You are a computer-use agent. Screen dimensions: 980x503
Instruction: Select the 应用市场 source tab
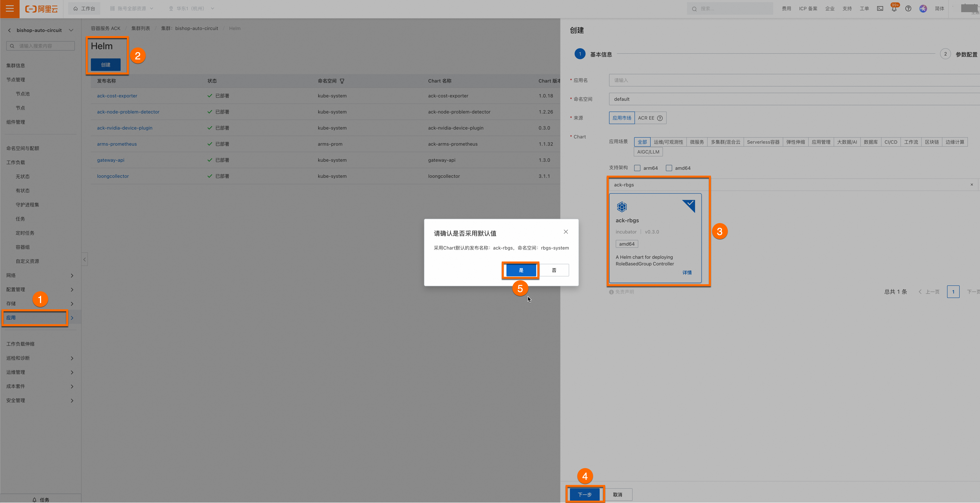[x=622, y=118]
